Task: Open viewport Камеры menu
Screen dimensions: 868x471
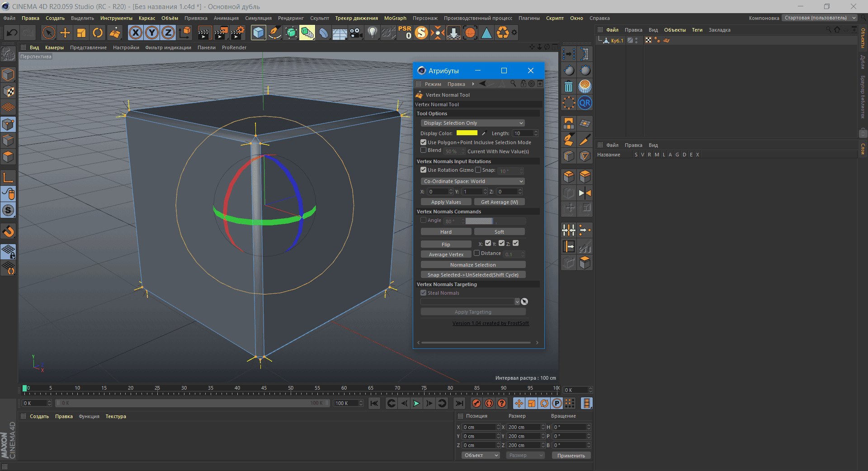Action: click(54, 47)
